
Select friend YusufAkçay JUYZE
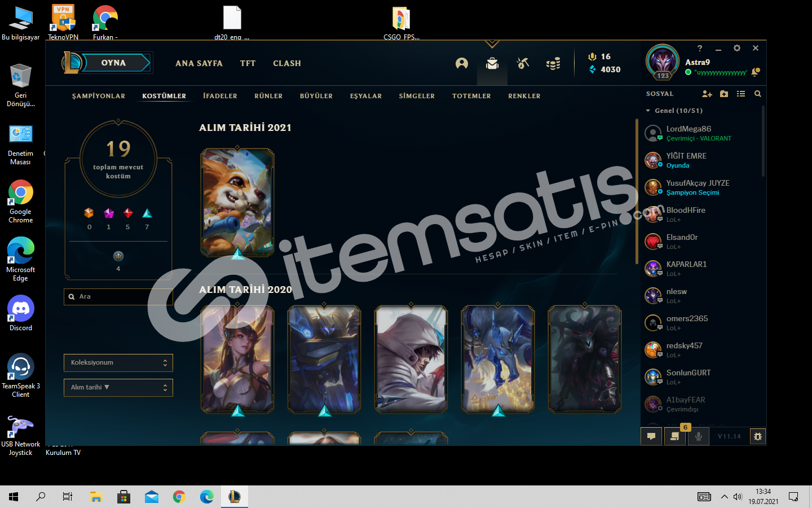702,187
